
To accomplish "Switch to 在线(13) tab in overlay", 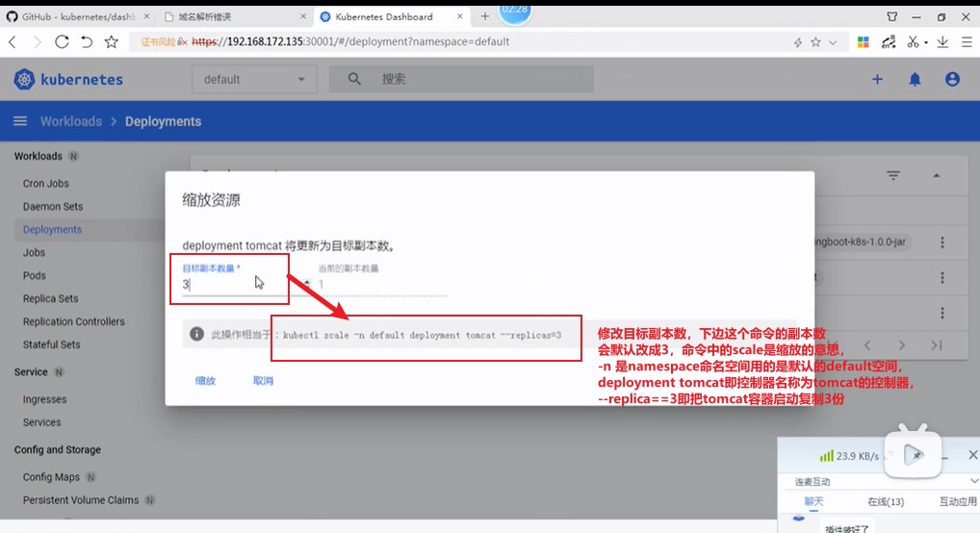I will tap(886, 502).
